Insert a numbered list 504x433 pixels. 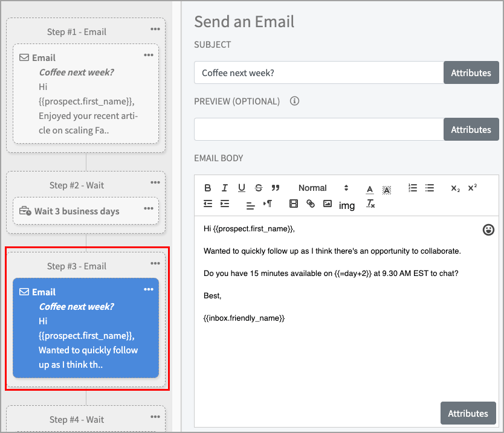[413, 188]
